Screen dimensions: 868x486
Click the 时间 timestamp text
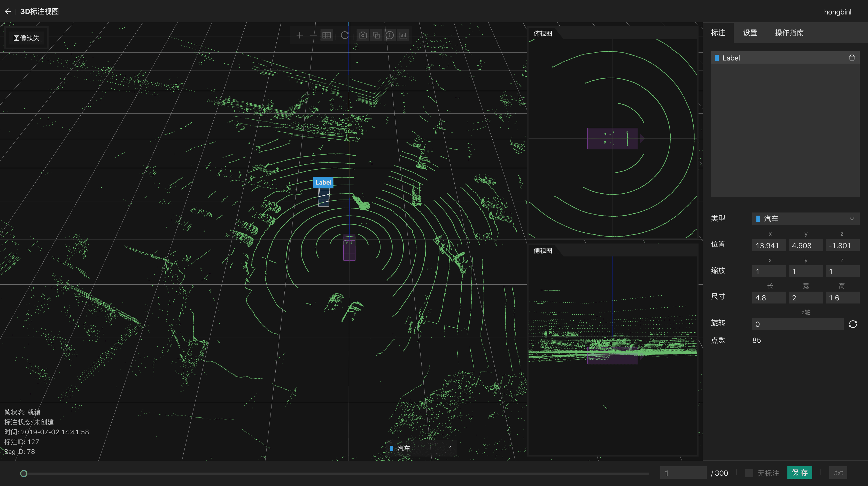47,432
